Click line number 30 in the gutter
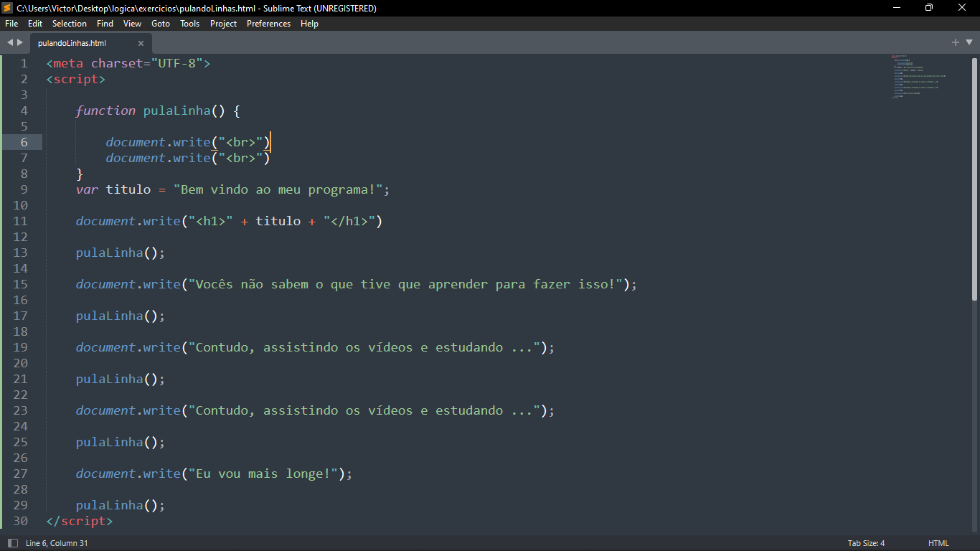Screen dimensions: 980x551 20,521
